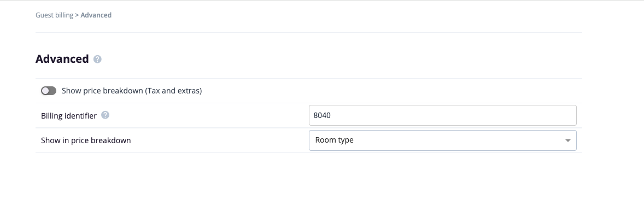Open the Room type dropdown

(442, 140)
